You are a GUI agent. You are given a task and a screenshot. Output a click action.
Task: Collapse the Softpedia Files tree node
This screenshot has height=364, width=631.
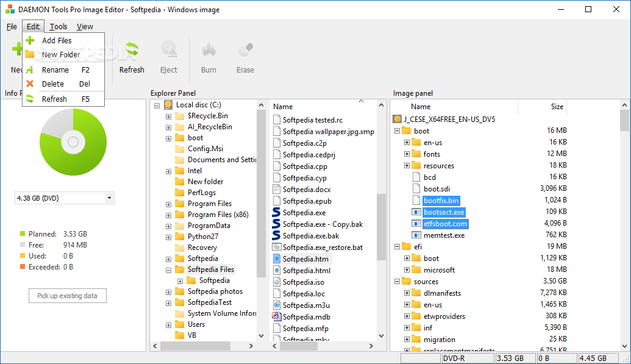click(169, 270)
